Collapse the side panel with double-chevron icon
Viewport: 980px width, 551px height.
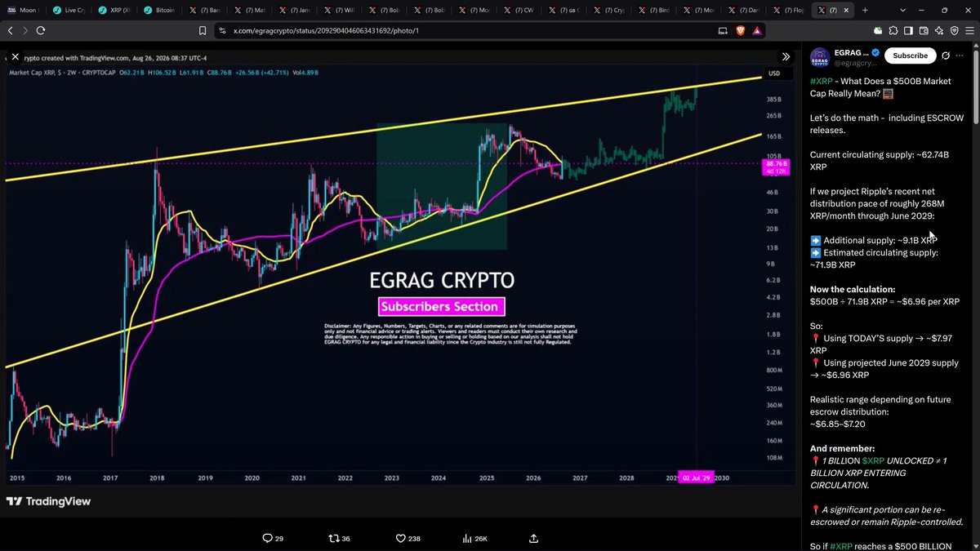click(786, 57)
